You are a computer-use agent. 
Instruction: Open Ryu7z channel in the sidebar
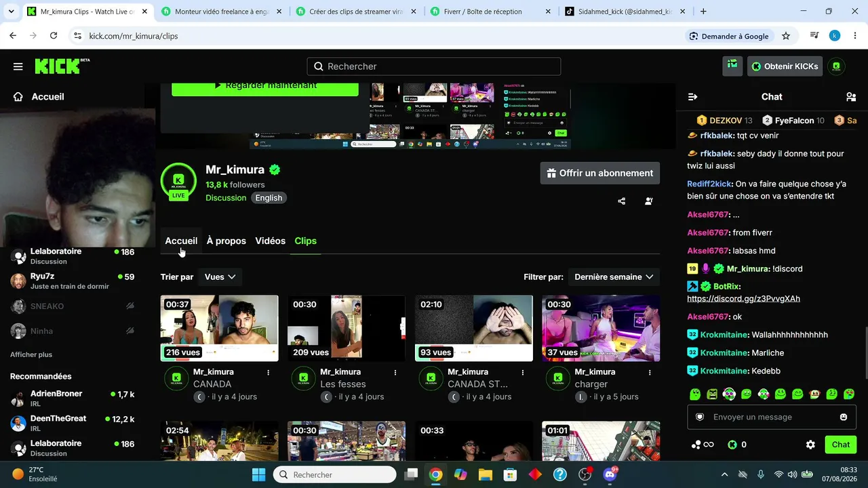pyautogui.click(x=73, y=281)
